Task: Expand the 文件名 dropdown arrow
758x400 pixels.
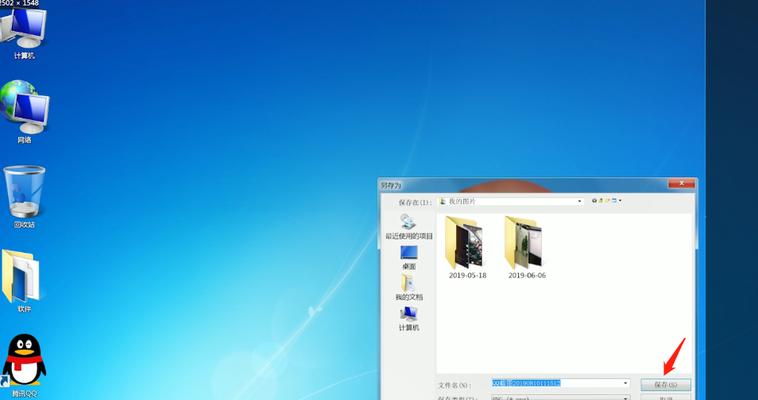Action: coord(626,384)
